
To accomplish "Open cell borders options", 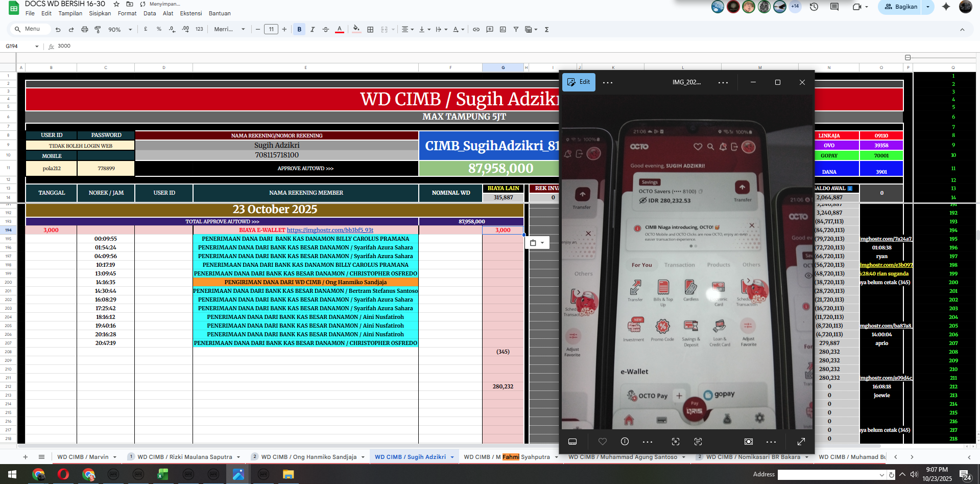I will coord(370,29).
